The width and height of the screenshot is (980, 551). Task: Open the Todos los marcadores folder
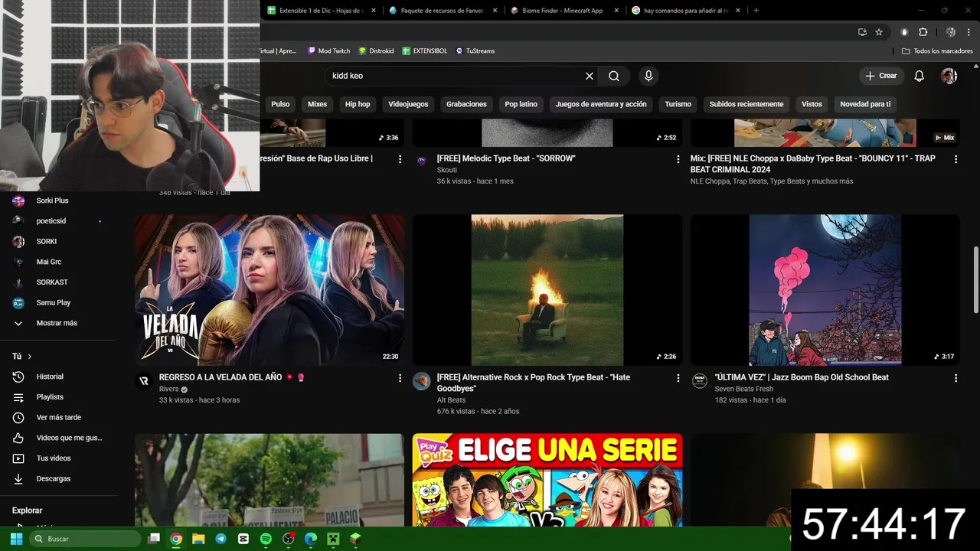click(x=937, y=51)
